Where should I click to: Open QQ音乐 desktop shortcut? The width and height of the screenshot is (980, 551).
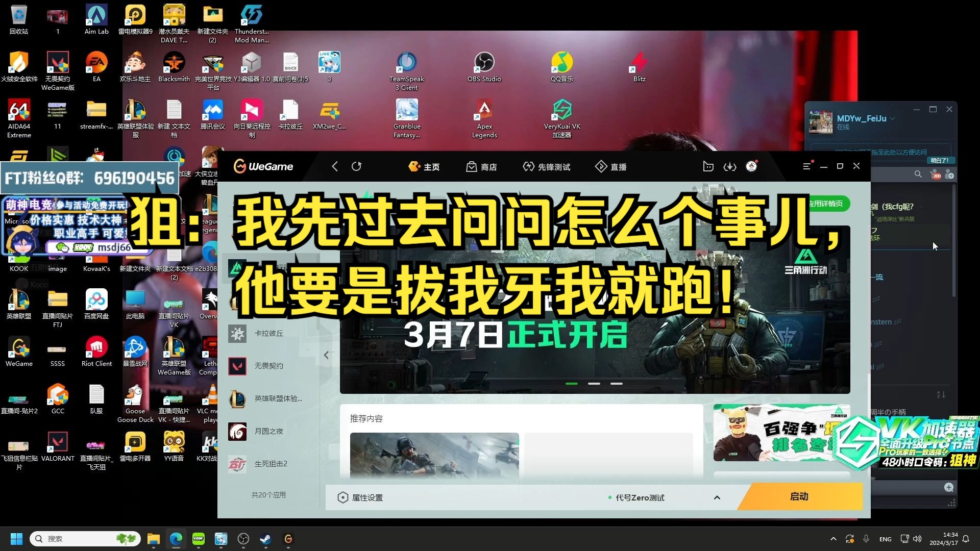pyautogui.click(x=562, y=67)
